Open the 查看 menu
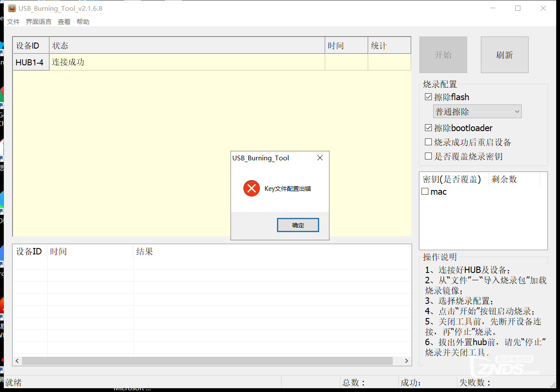 coord(64,22)
